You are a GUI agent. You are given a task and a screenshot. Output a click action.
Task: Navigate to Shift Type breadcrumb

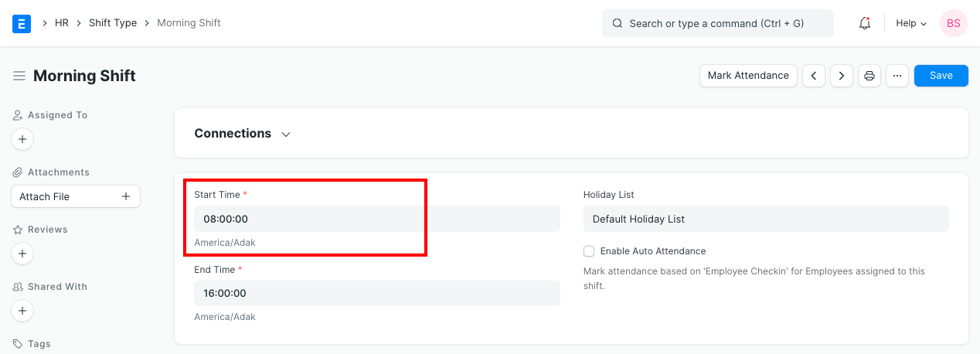[x=113, y=23]
